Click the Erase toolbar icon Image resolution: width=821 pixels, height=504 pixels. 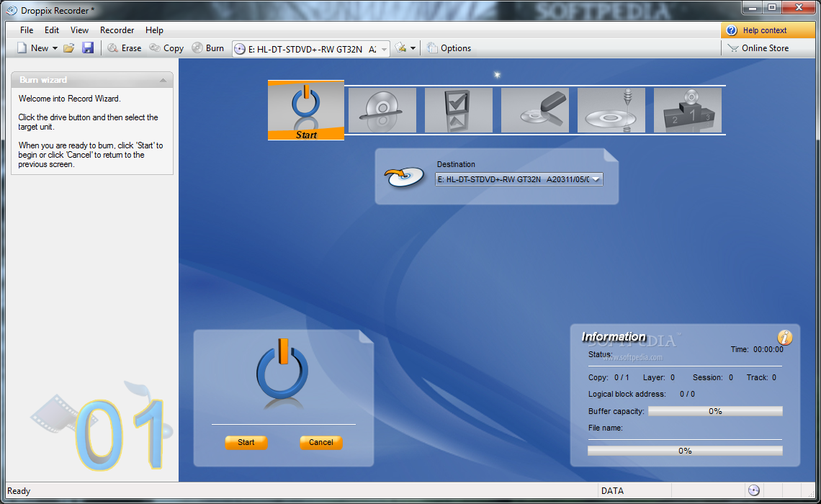[112, 48]
